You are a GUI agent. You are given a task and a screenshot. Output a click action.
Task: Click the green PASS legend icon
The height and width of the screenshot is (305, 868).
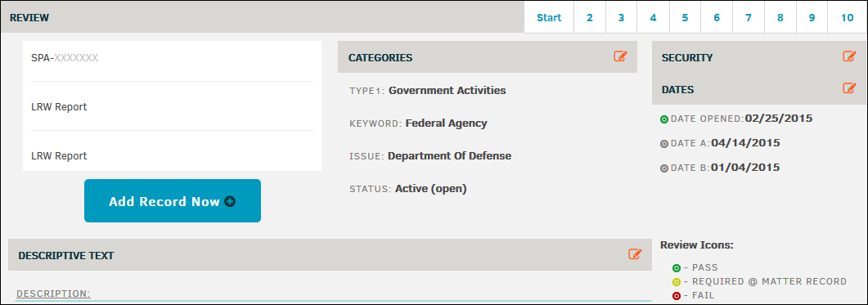pos(677,268)
